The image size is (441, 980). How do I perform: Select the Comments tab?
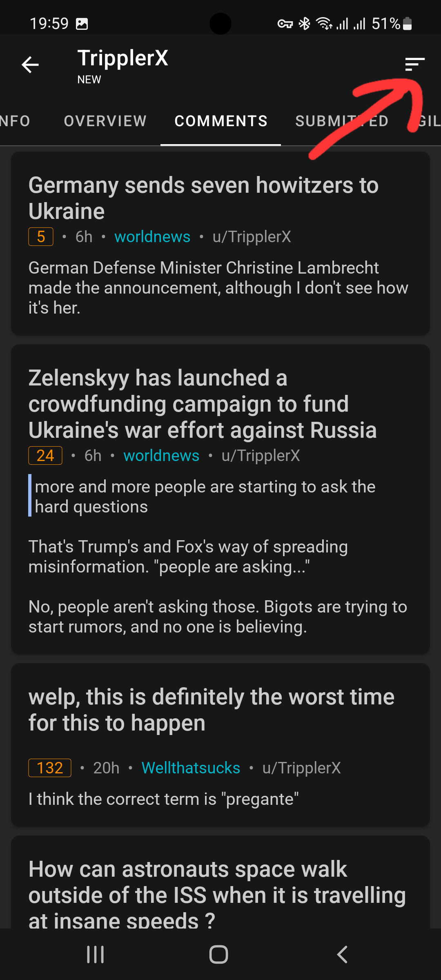(221, 121)
